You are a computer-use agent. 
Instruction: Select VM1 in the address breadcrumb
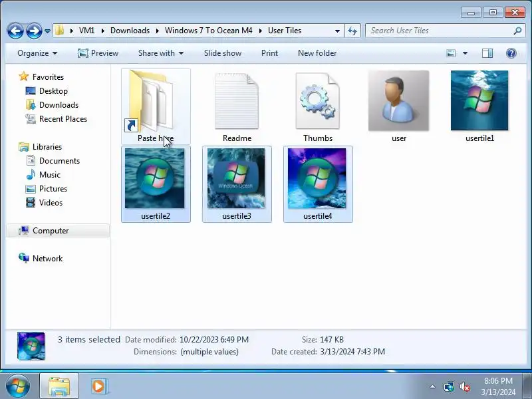click(x=87, y=31)
